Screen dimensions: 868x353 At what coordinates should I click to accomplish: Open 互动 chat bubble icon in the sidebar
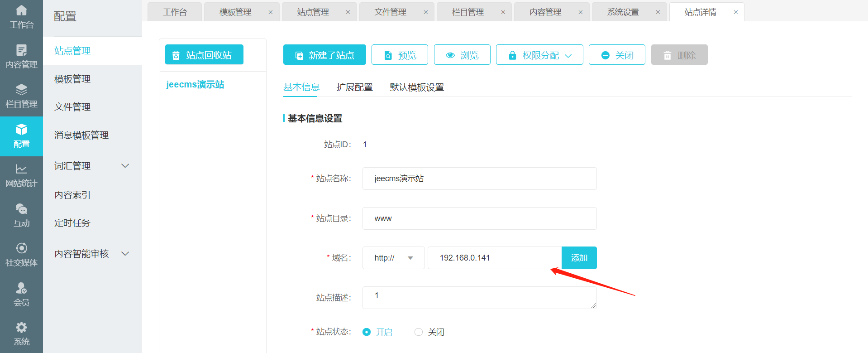(21, 209)
